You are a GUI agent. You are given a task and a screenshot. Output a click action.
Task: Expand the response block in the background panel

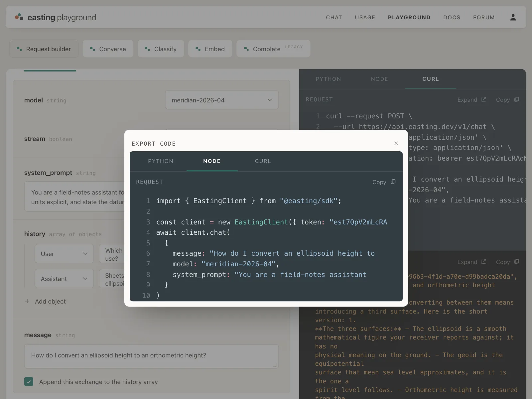[x=471, y=262]
